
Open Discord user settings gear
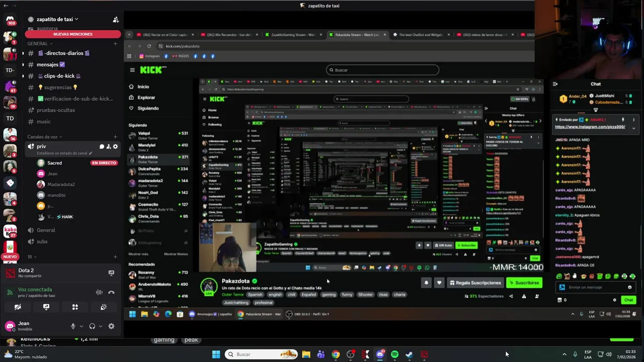pos(111,326)
